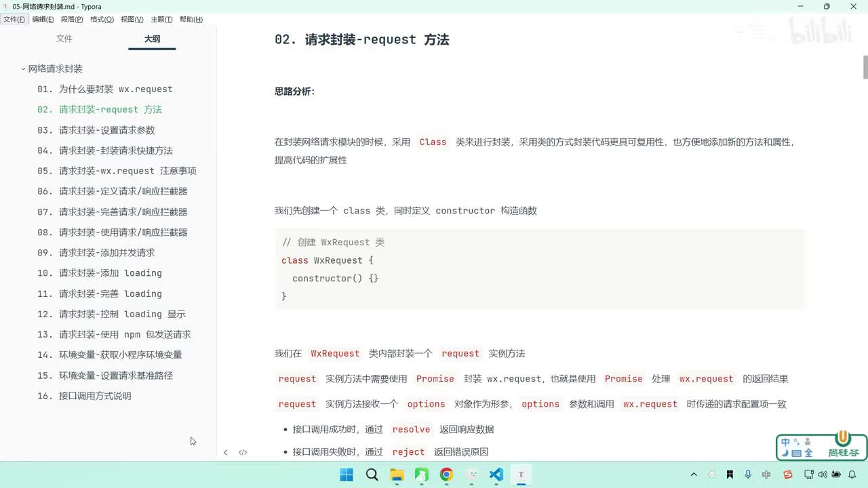
Task: Open Windows taskbar Search
Action: pyautogui.click(x=372, y=474)
